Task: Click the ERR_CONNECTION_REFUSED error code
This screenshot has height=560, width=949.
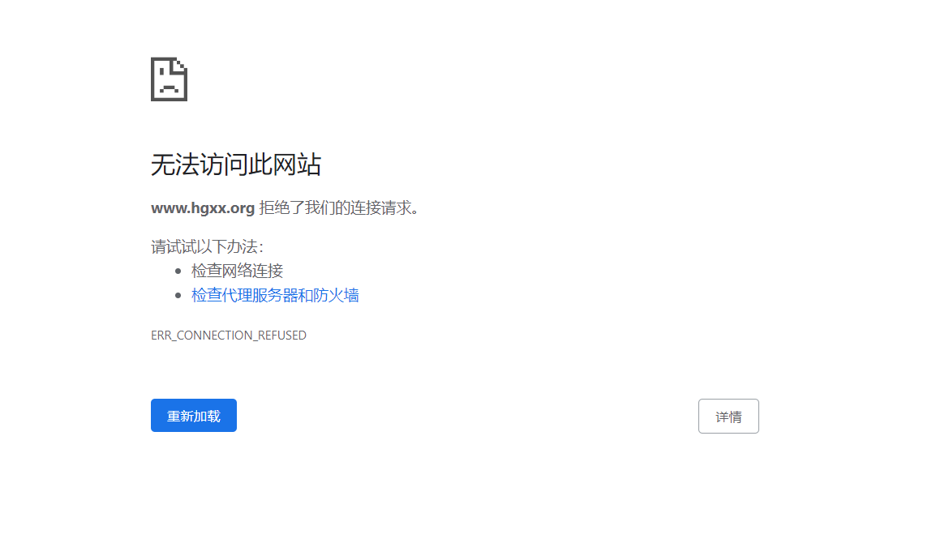Action: point(229,336)
